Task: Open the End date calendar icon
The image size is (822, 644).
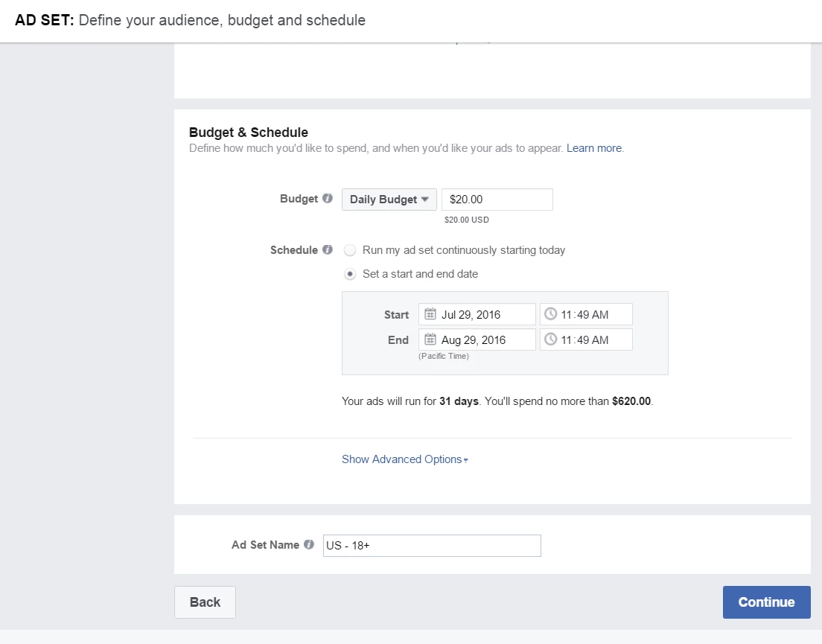Action: coord(430,339)
